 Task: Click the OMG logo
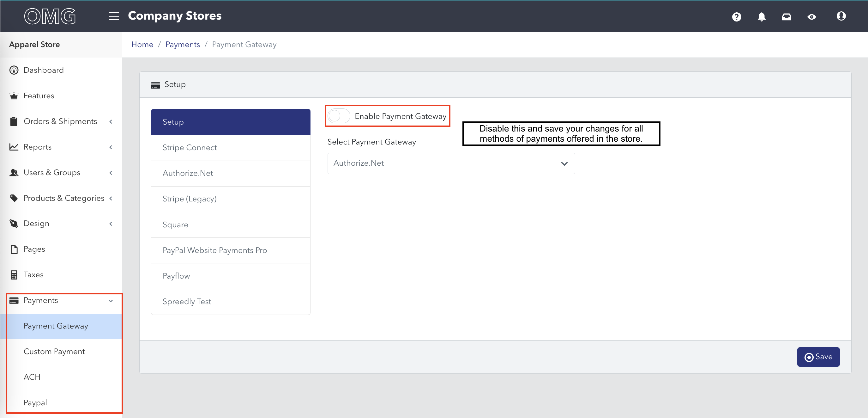[x=50, y=16]
